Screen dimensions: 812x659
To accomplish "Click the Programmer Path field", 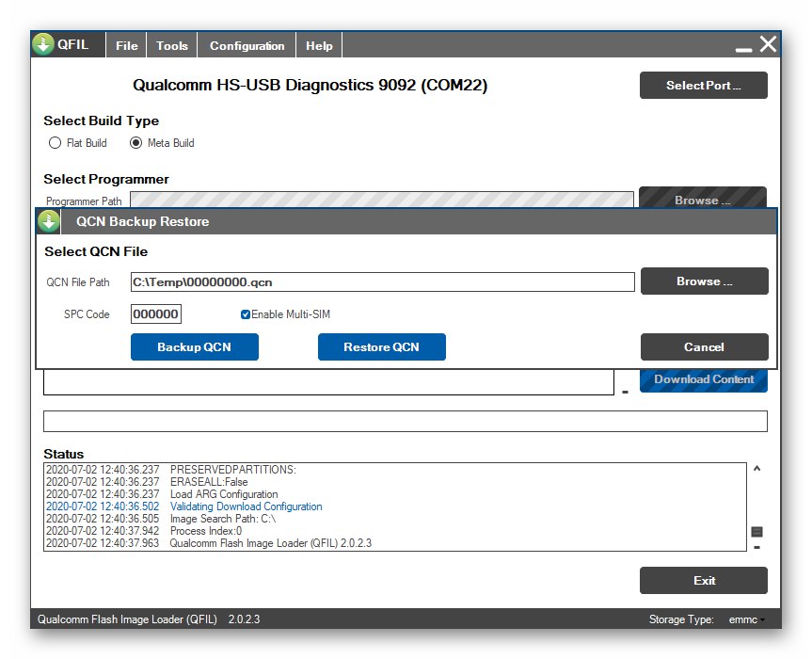I will (382, 200).
